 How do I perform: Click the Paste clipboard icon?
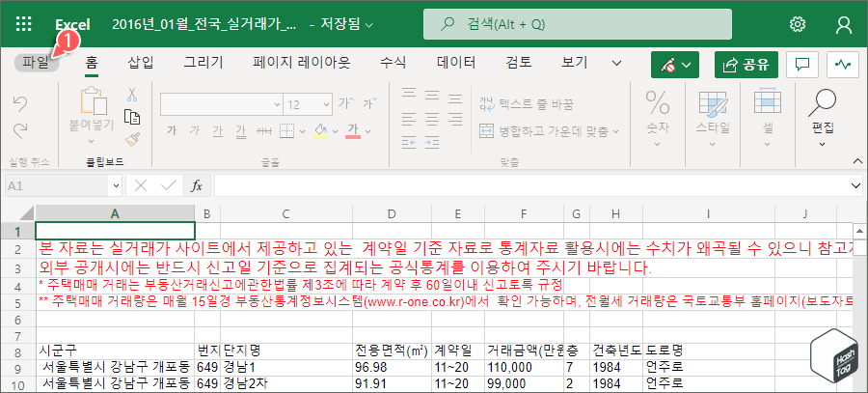(x=94, y=100)
